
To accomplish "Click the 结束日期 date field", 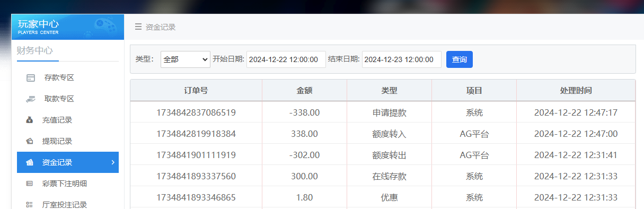I will (x=402, y=59).
